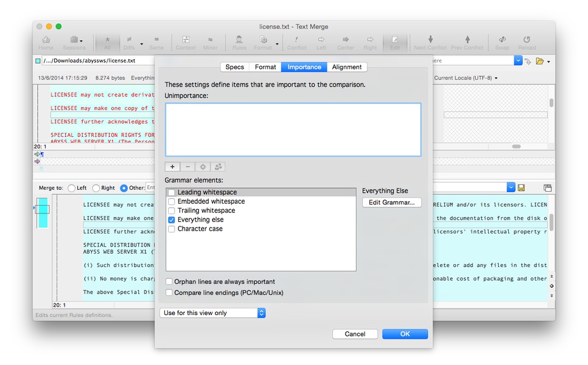The height and width of the screenshot is (365, 588).
Task: Uncheck the Everything else checkbox
Action: click(172, 220)
